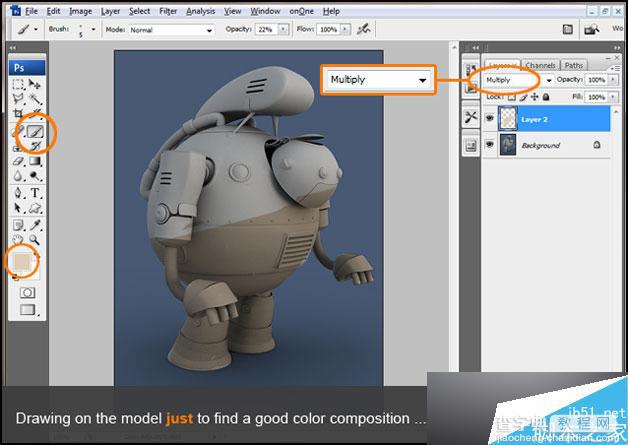Image resolution: width=628 pixels, height=445 pixels.
Task: Open the tool preset picker arrow
Action: (x=36, y=29)
